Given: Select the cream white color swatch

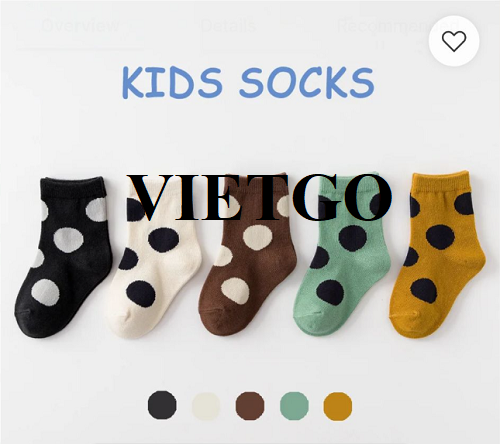Looking at the screenshot, I should click(x=206, y=406).
